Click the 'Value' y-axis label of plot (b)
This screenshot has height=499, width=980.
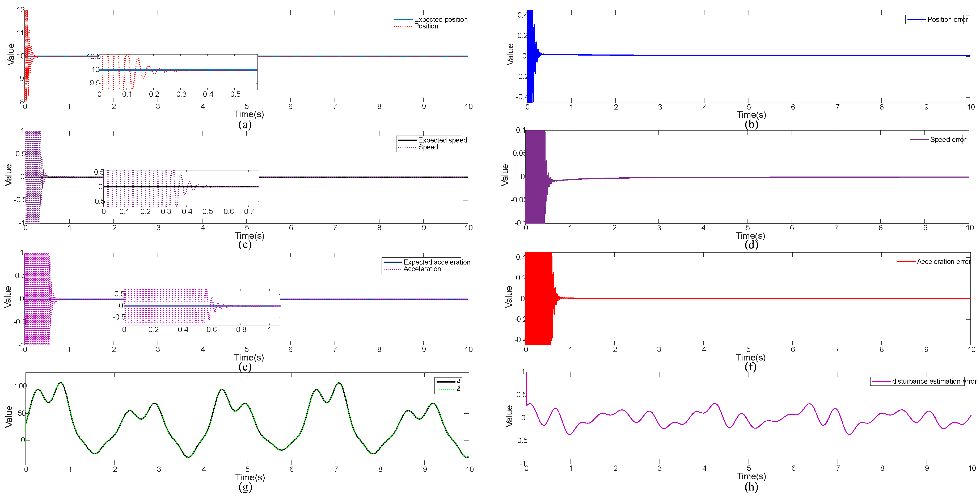[x=510, y=54]
